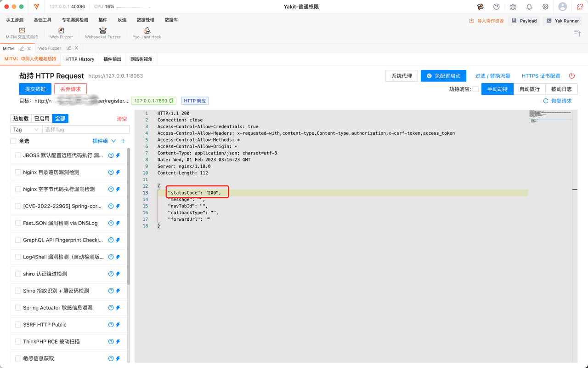Switch to 插件输出 tab
Screen dimensions: 588x368
point(113,59)
